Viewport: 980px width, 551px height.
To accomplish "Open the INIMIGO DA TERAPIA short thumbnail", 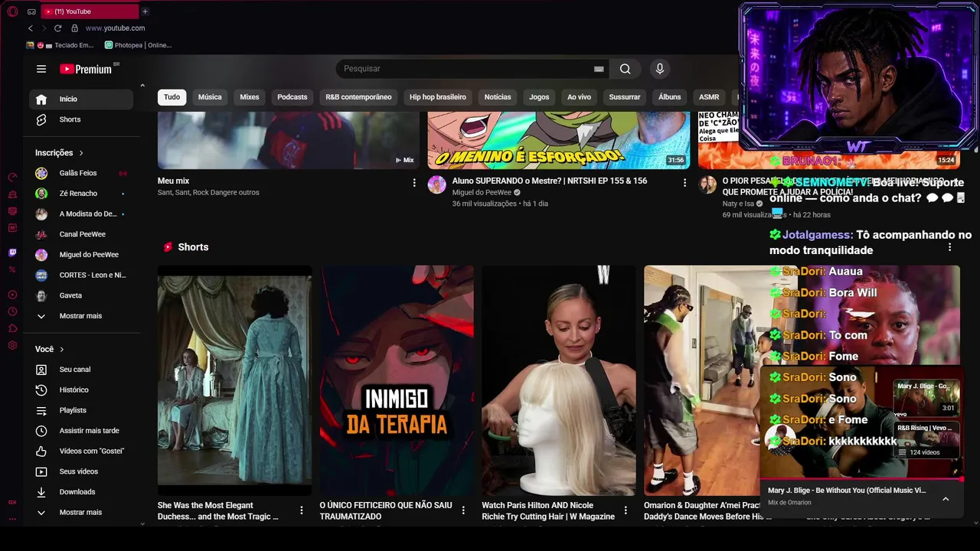I will click(397, 380).
